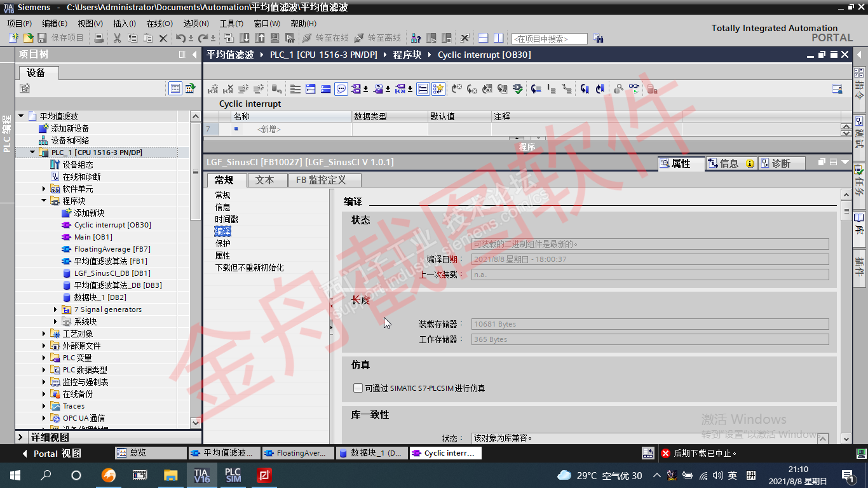Click the Print icon in the toolbar
The image size is (868, 488).
coord(98,38)
